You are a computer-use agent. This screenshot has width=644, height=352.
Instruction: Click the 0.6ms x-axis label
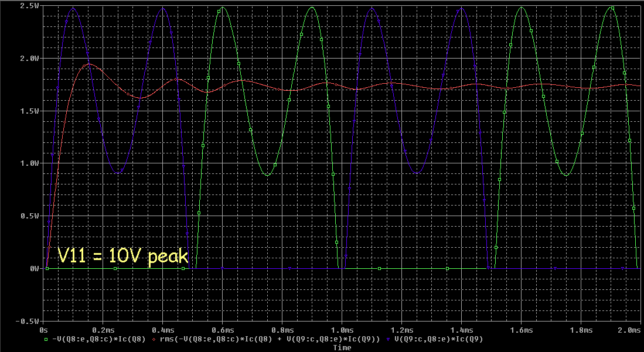tap(223, 330)
